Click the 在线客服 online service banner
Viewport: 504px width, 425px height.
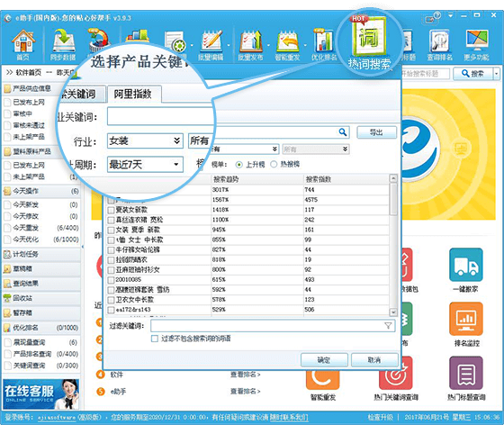pos(40,393)
